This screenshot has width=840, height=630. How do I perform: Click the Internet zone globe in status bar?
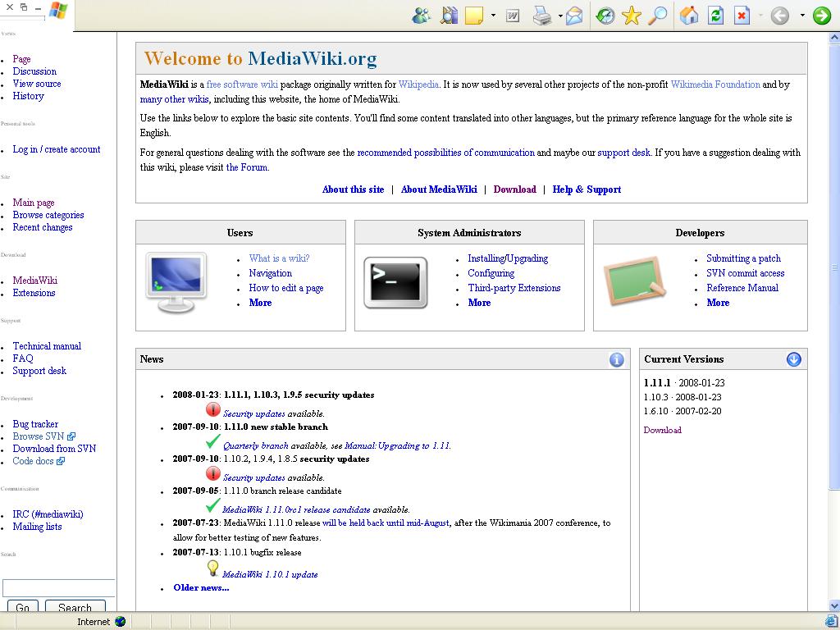point(120,622)
